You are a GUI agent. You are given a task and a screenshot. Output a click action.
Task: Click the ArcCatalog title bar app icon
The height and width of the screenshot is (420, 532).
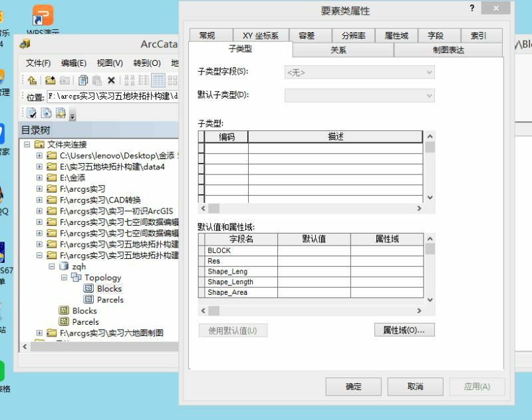tap(25, 44)
